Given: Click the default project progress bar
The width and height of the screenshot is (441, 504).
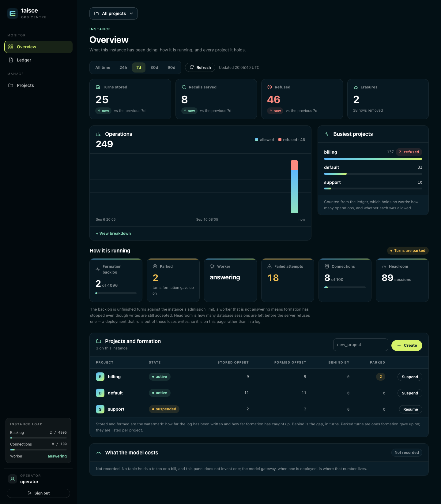Looking at the screenshot, I should click(373, 174).
